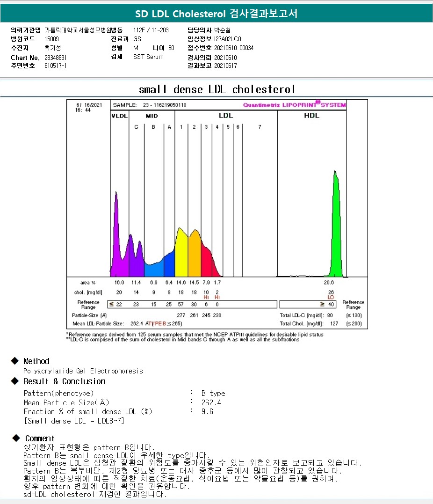433x504 pixels.
Task: Select the VLDL column header
Action: [x=120, y=116]
